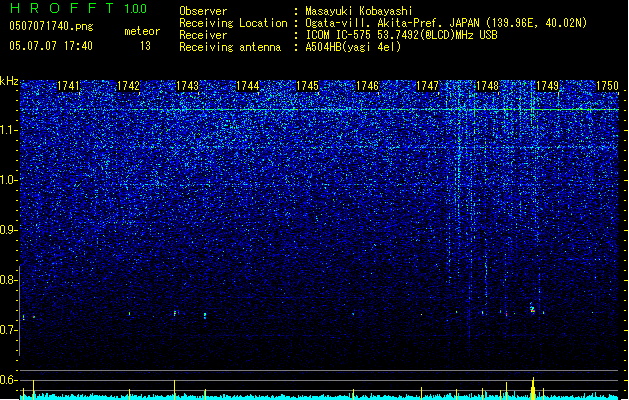The height and width of the screenshot is (400, 629).
Task: Click the kHz axis unit label
Action: tap(9, 81)
